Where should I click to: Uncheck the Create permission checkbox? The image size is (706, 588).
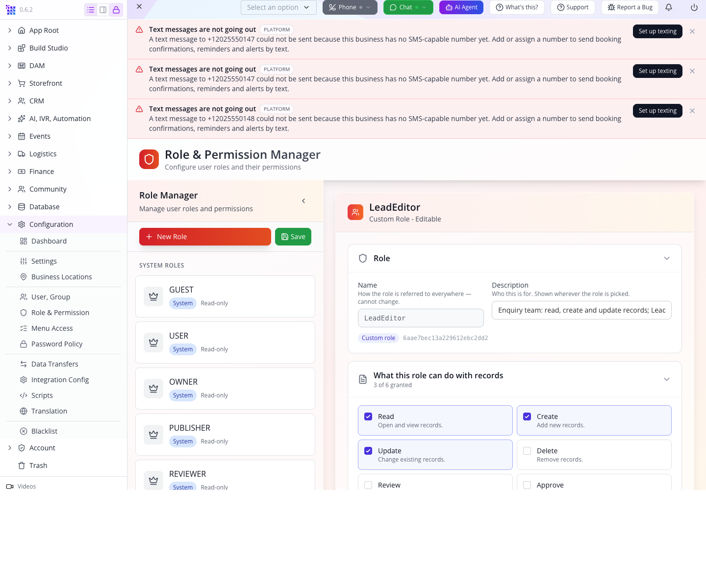coord(527,416)
